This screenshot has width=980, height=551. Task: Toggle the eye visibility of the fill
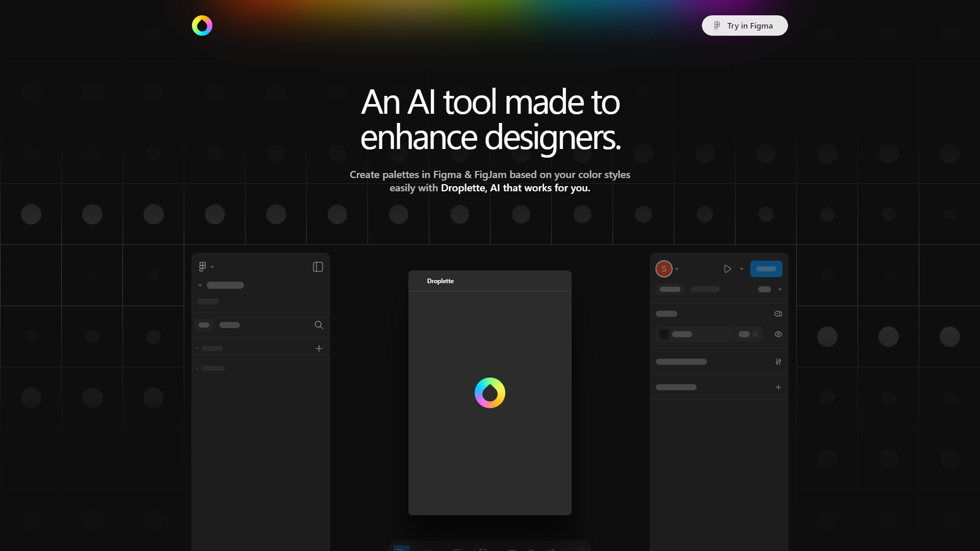pyautogui.click(x=778, y=334)
